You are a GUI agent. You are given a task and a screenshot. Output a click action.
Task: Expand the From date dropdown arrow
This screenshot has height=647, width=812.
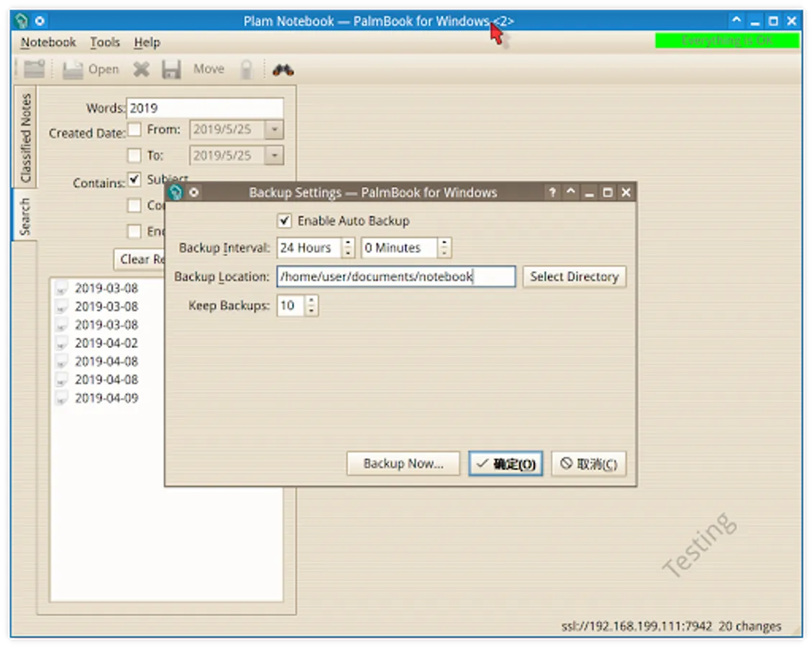[275, 129]
